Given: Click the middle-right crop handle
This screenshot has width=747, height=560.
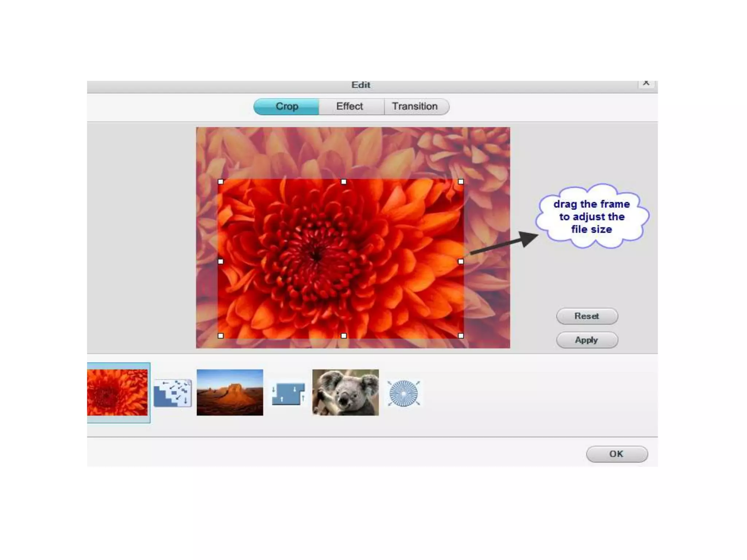Looking at the screenshot, I should click(x=461, y=261).
